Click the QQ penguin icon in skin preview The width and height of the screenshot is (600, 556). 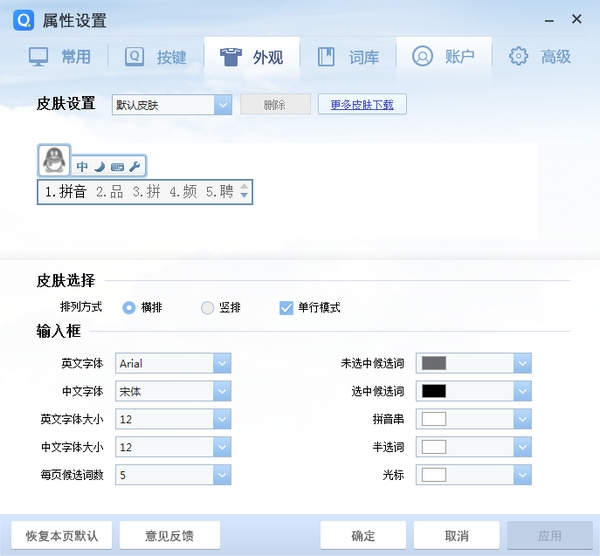[52, 159]
